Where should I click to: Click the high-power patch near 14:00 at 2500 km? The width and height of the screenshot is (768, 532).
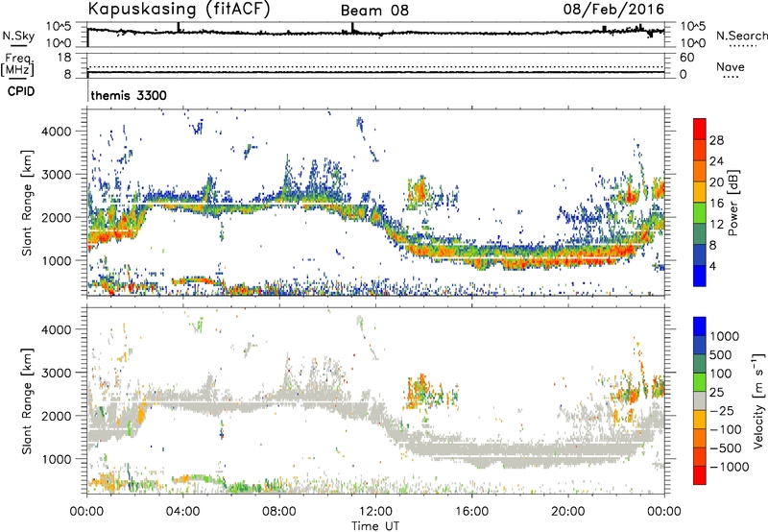420,191
